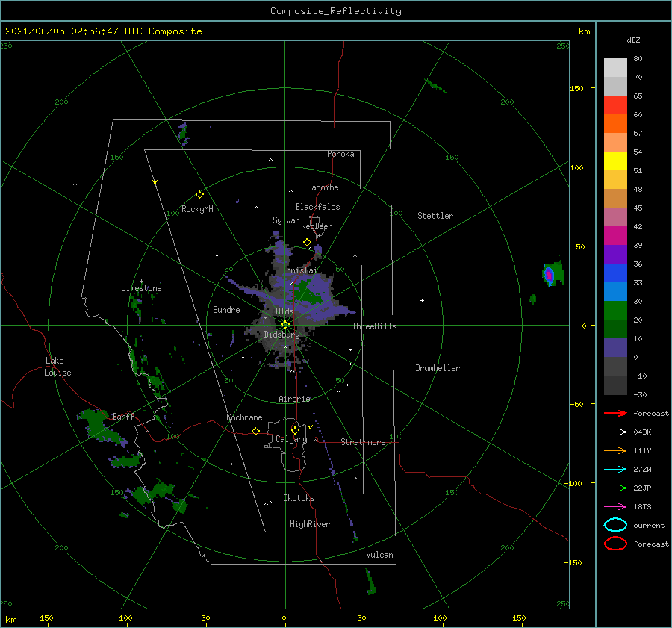Click the magenta 18TS arrow icon
The width and height of the screenshot is (672, 628).
point(615,507)
